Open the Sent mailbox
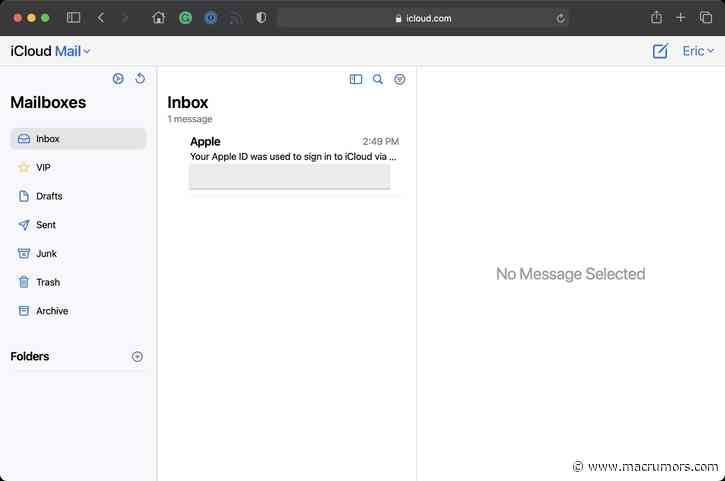The width and height of the screenshot is (725, 481). (x=78, y=225)
